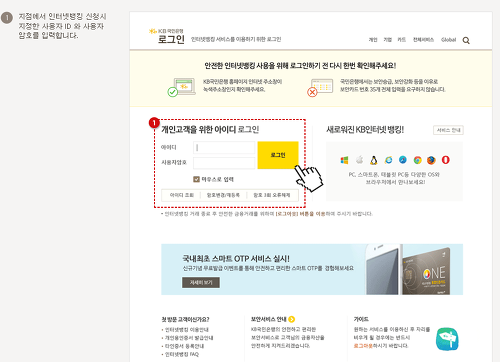Click the Chrome browser icon

(417, 160)
